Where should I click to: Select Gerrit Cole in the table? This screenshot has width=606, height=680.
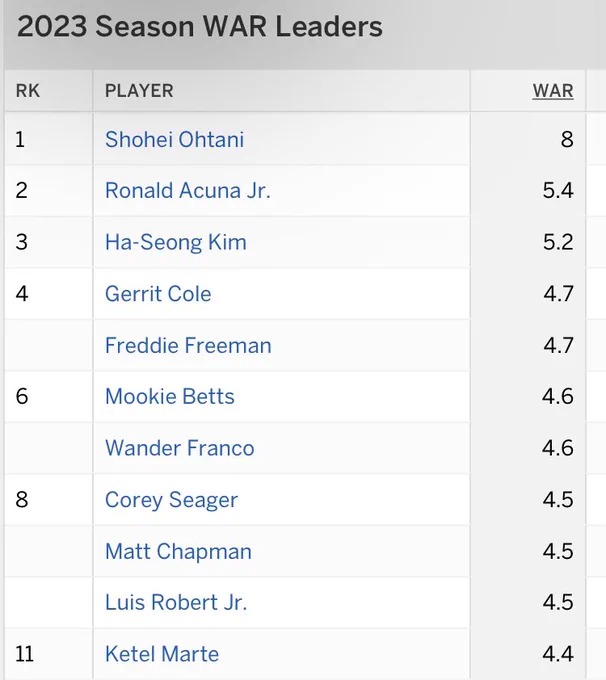pyautogui.click(x=158, y=294)
